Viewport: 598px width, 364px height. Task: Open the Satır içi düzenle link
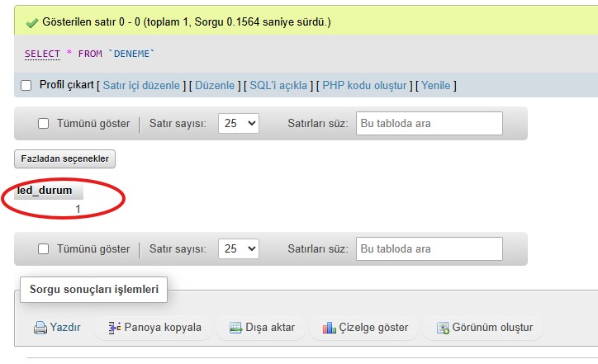[x=141, y=85]
